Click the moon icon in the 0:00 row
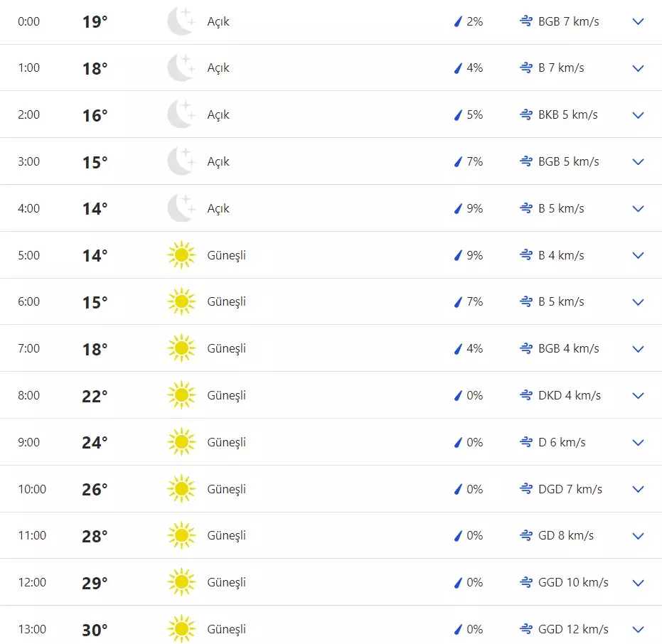The height and width of the screenshot is (644, 662). 181,21
